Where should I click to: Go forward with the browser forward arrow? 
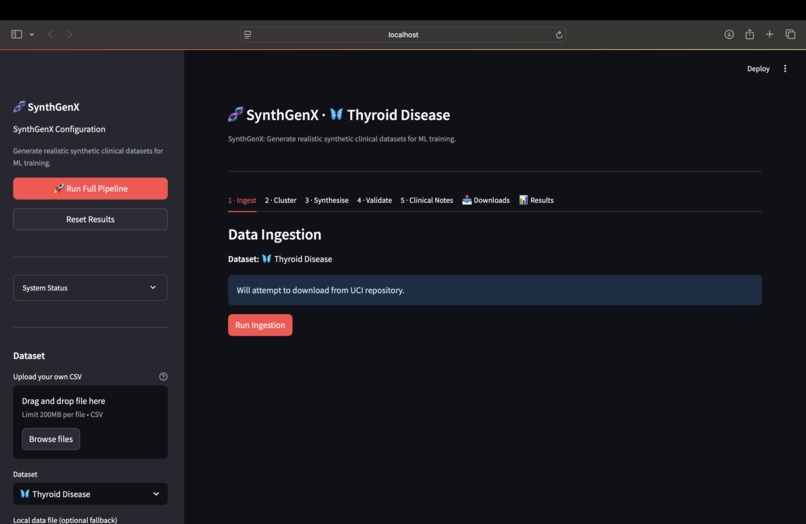point(69,34)
